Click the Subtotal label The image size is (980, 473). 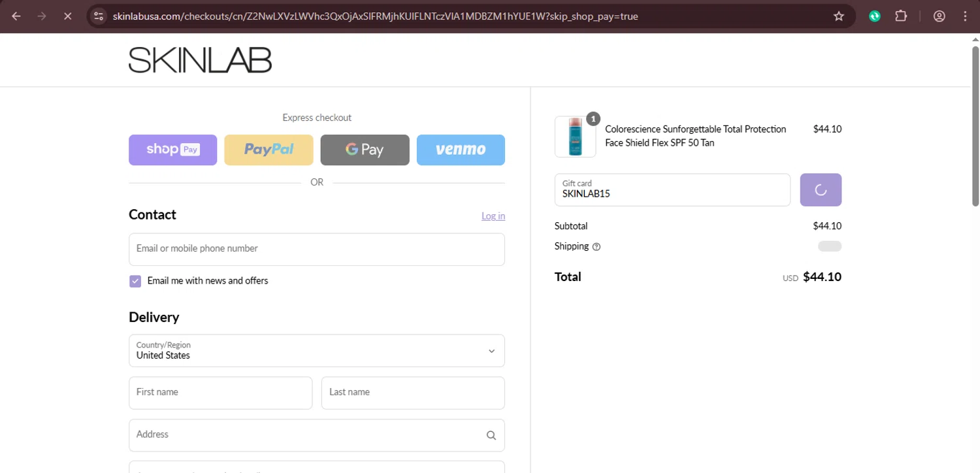click(571, 226)
